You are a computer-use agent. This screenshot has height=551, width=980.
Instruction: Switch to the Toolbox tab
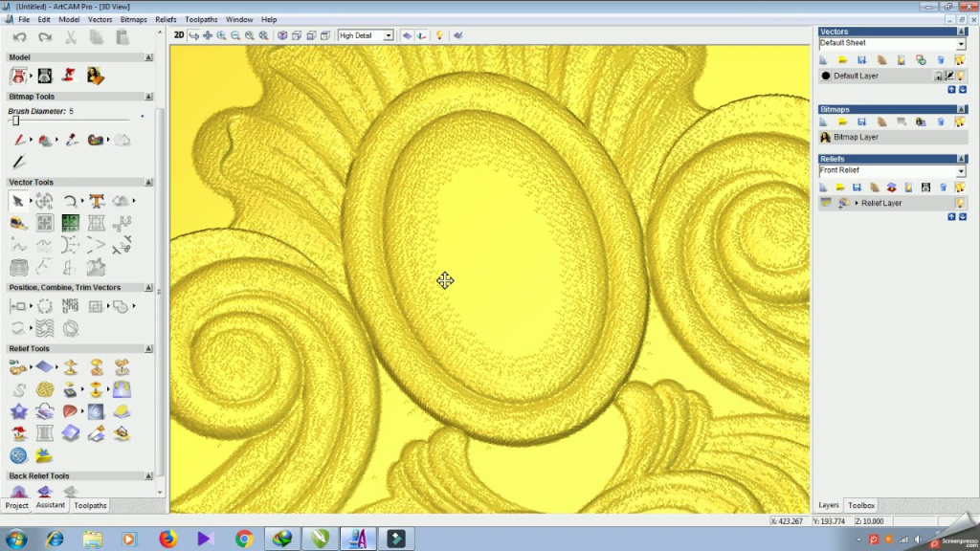click(861, 505)
